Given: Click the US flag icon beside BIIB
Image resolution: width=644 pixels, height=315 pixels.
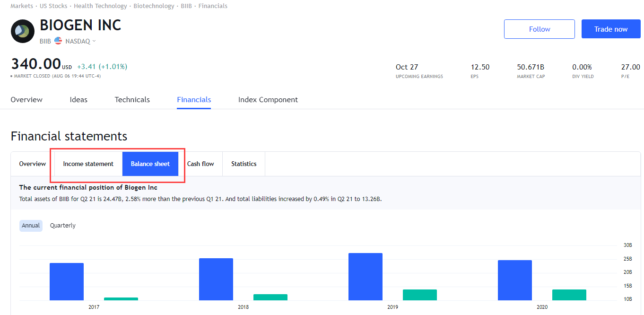Looking at the screenshot, I should 58,41.
